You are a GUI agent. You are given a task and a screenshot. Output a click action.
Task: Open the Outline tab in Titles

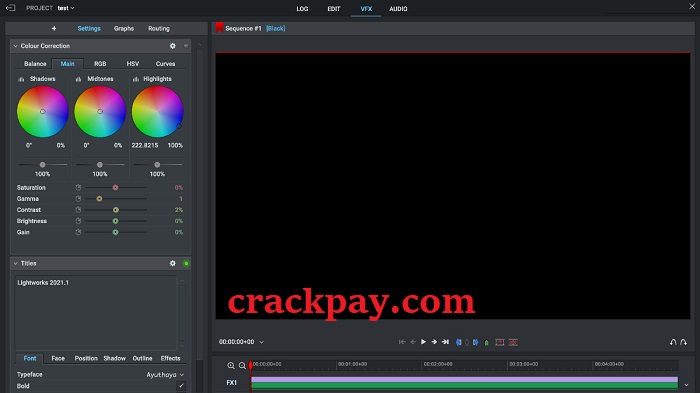point(142,358)
